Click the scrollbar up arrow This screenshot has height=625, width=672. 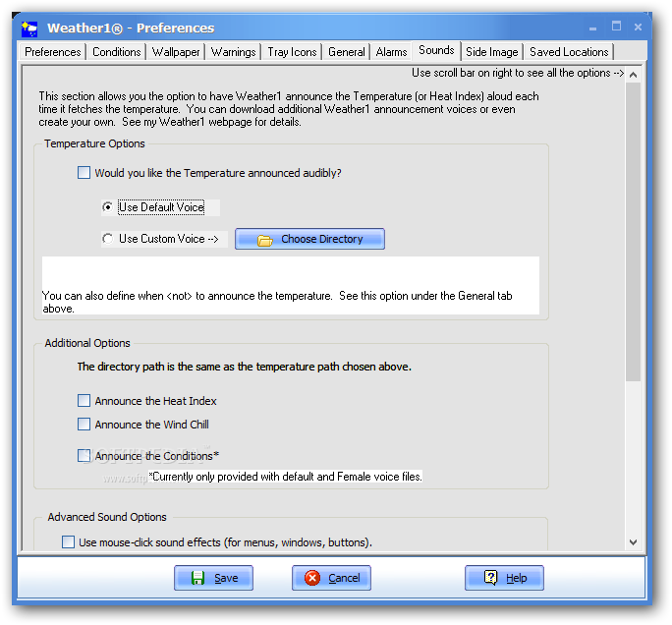[x=633, y=75]
